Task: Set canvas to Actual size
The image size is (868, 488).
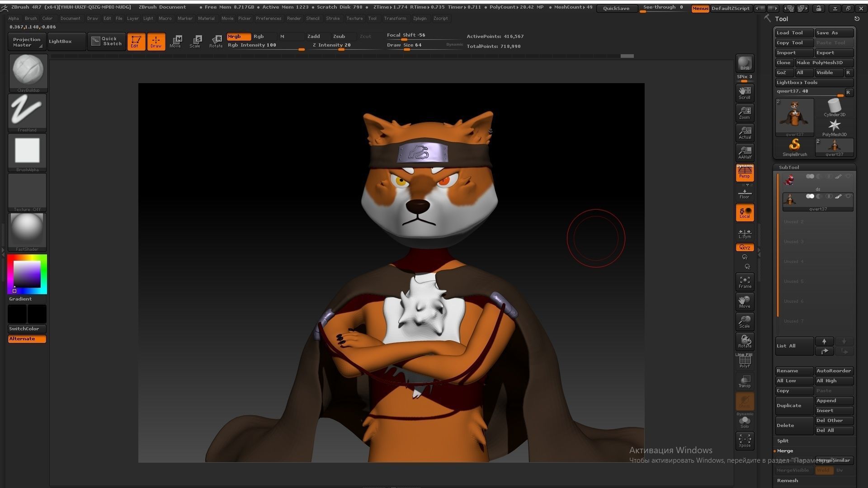Action: (745, 132)
